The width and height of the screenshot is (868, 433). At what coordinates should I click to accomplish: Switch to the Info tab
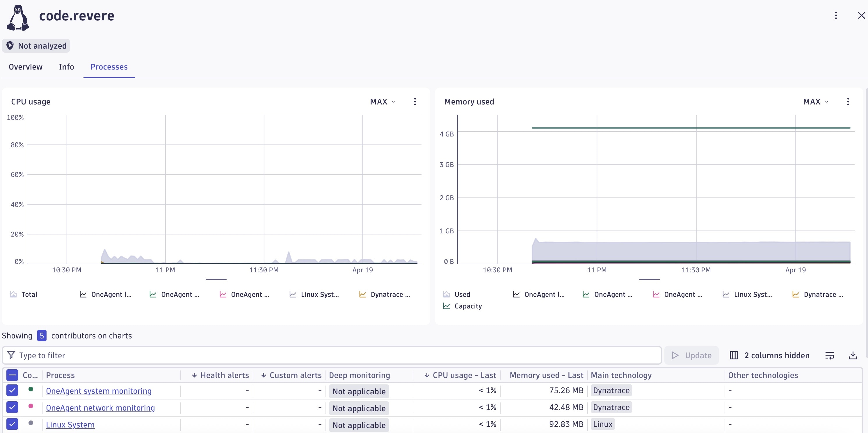[66, 67]
